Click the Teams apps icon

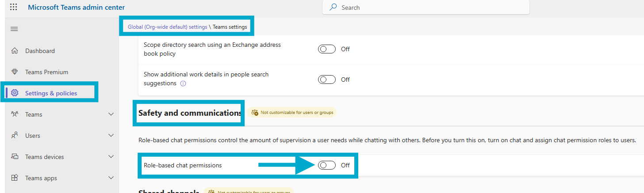(15, 178)
